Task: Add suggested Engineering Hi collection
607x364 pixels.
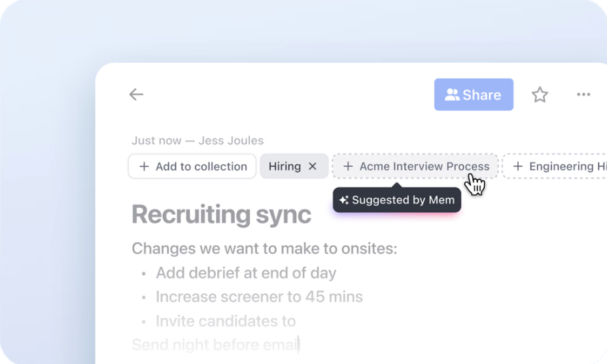Action: (x=555, y=167)
